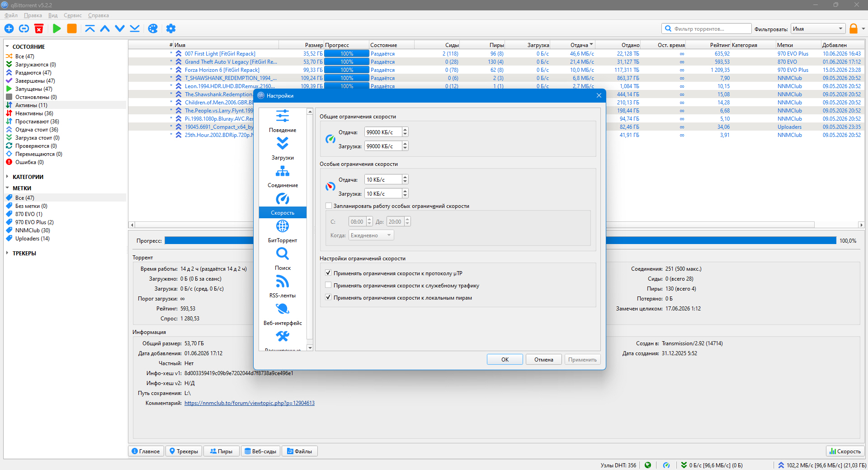Open the Поведение settings section

[283, 121]
